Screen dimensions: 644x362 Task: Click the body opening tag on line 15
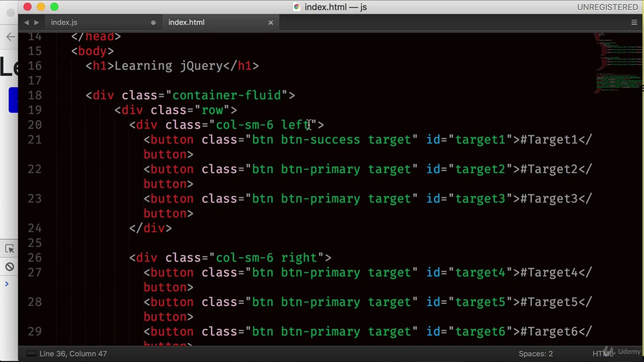click(93, 51)
